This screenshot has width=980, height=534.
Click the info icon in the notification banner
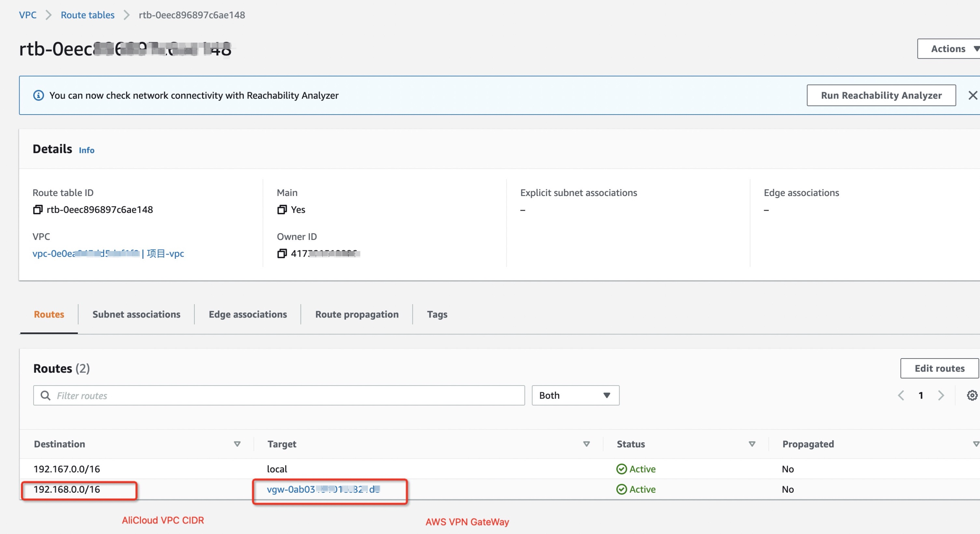(38, 95)
